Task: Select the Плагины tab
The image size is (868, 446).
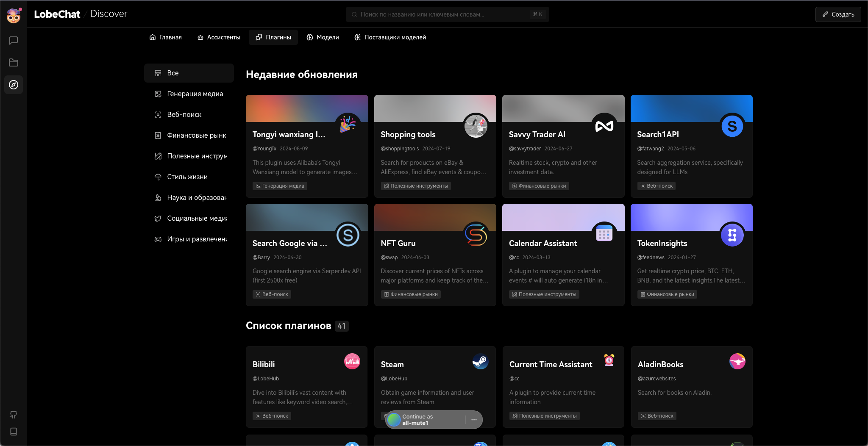Action: click(x=273, y=37)
